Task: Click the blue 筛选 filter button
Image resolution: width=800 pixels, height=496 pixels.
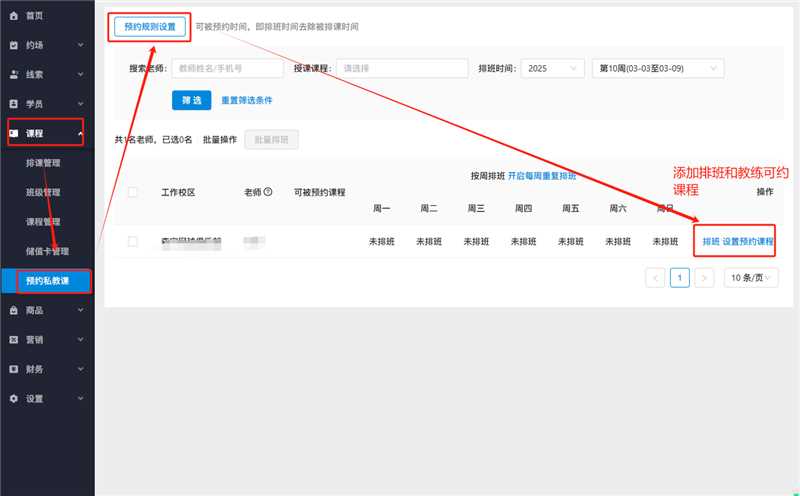Action: [x=191, y=100]
